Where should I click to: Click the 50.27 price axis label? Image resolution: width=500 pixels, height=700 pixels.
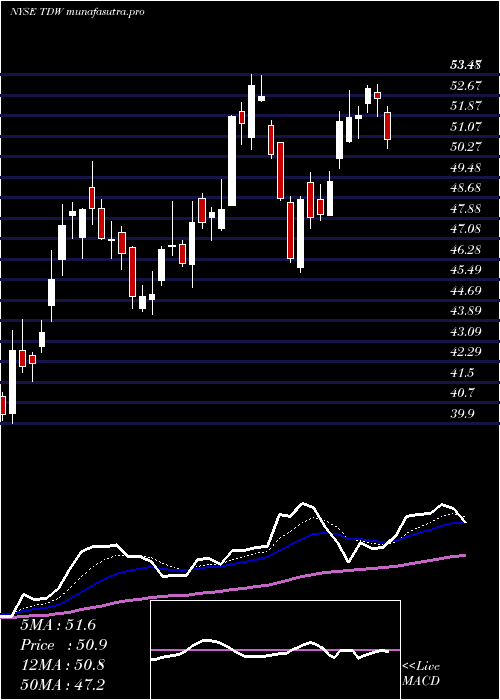465,147
